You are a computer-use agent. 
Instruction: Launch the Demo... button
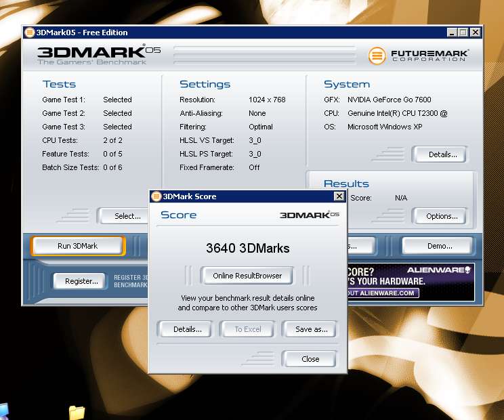pos(438,246)
